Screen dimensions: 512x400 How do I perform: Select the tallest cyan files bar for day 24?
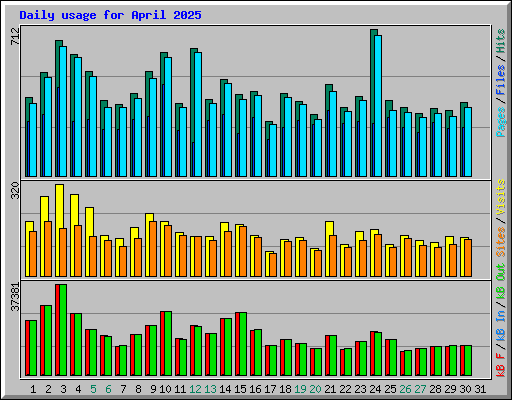click(378, 106)
